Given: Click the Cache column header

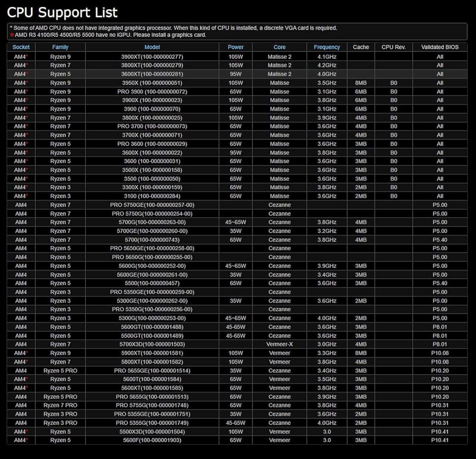Looking at the screenshot, I should [x=361, y=47].
